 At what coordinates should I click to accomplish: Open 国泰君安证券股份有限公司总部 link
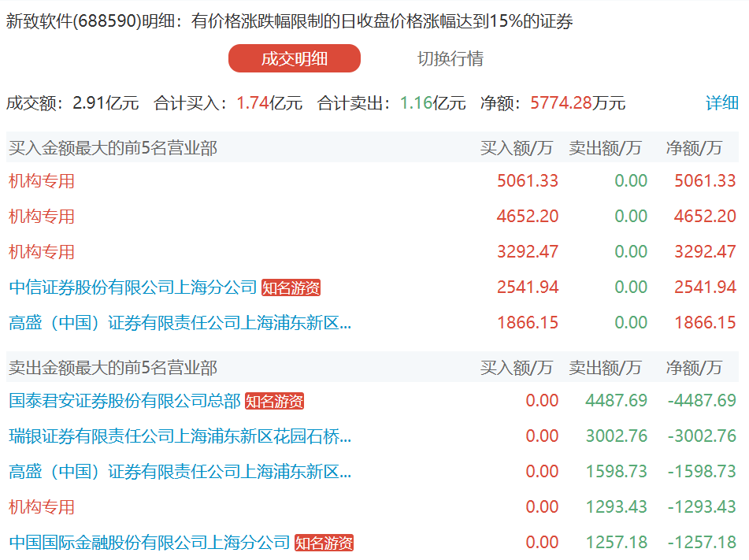(x=124, y=401)
